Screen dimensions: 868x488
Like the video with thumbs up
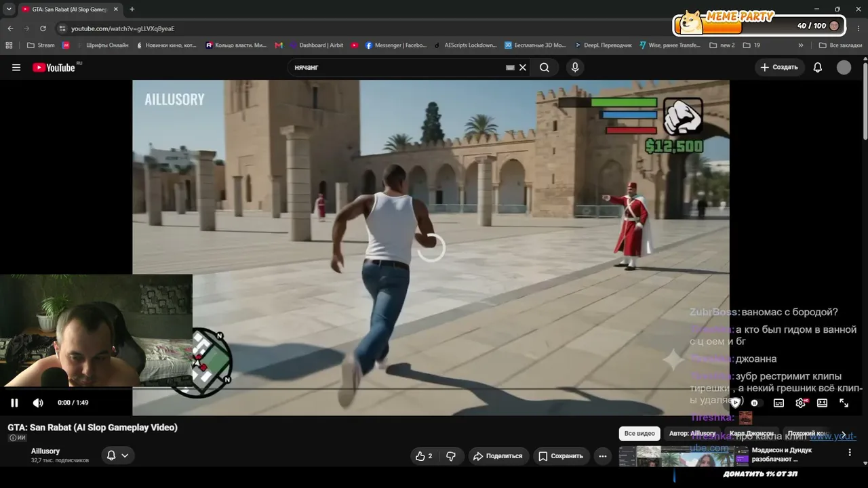click(424, 456)
